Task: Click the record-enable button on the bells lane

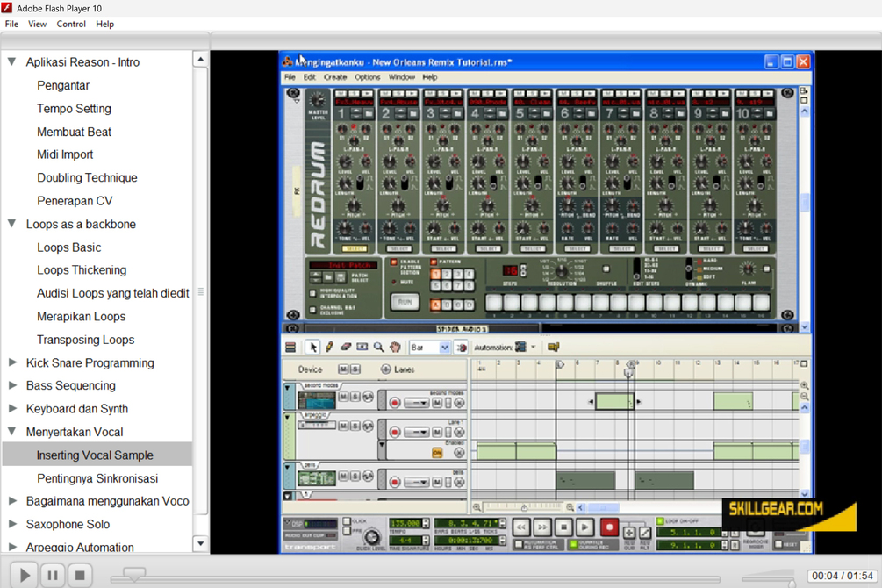Action: (395, 482)
